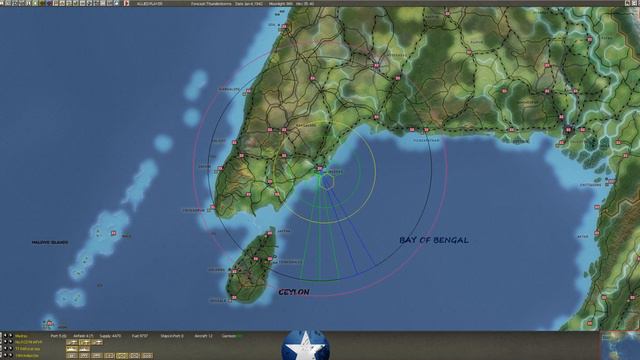640x360 pixels.
Task: Click the minimap in the bottom-right corner
Action: (620, 345)
